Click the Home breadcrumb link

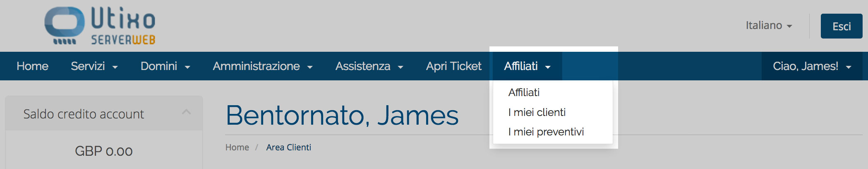coord(237,147)
